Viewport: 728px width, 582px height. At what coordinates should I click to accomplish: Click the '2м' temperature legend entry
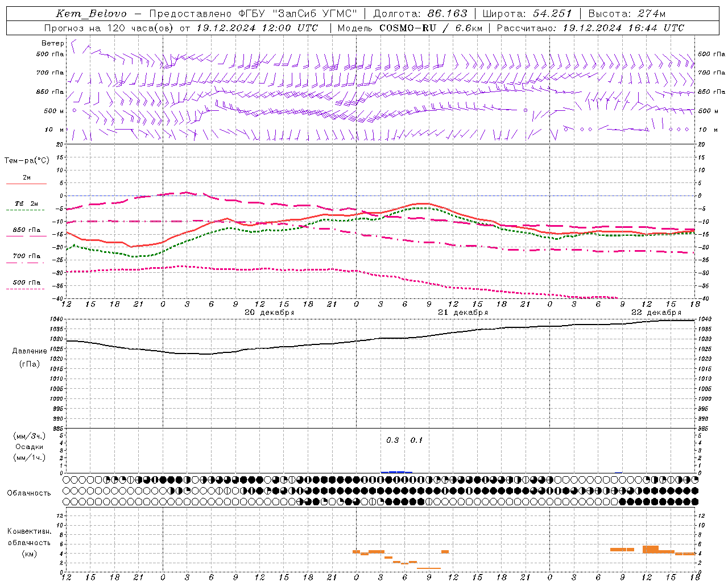(x=27, y=178)
